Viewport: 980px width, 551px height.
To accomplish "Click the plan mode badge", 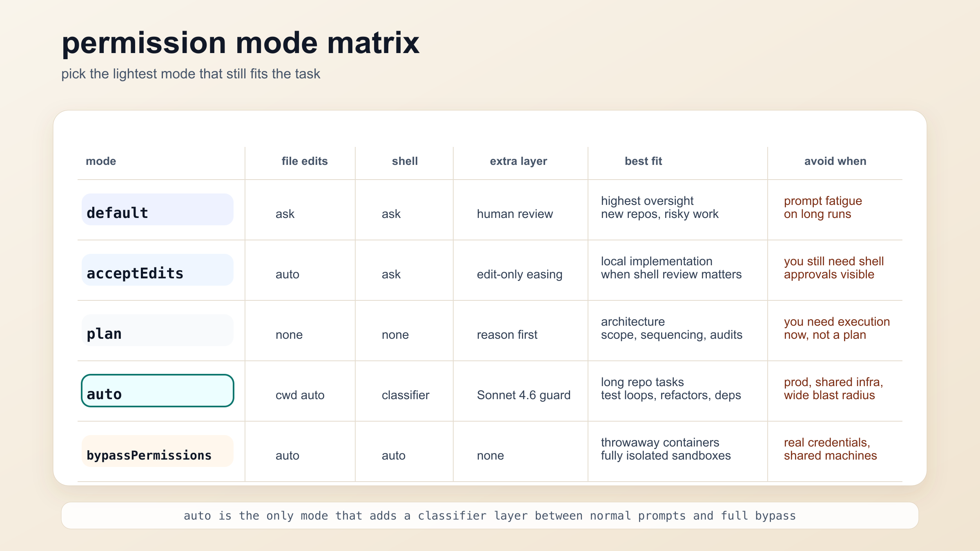I will (158, 331).
